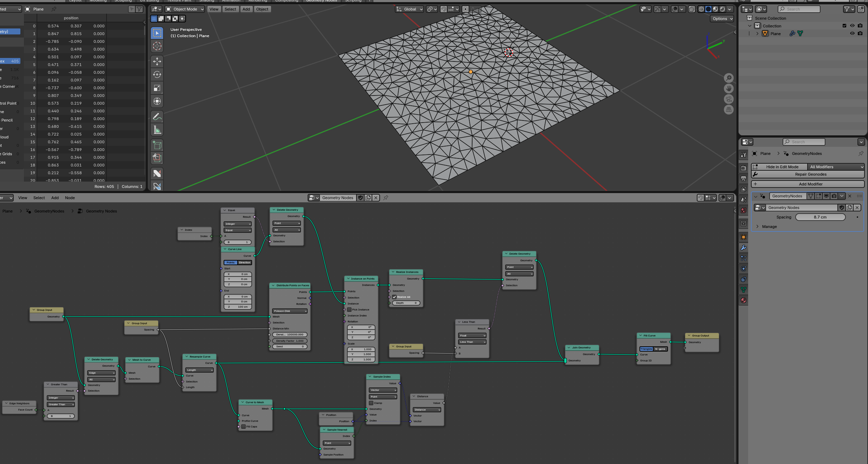Screen dimensions: 868x464
Task: Adjust the Spacing value slider in modifier
Action: pos(820,217)
